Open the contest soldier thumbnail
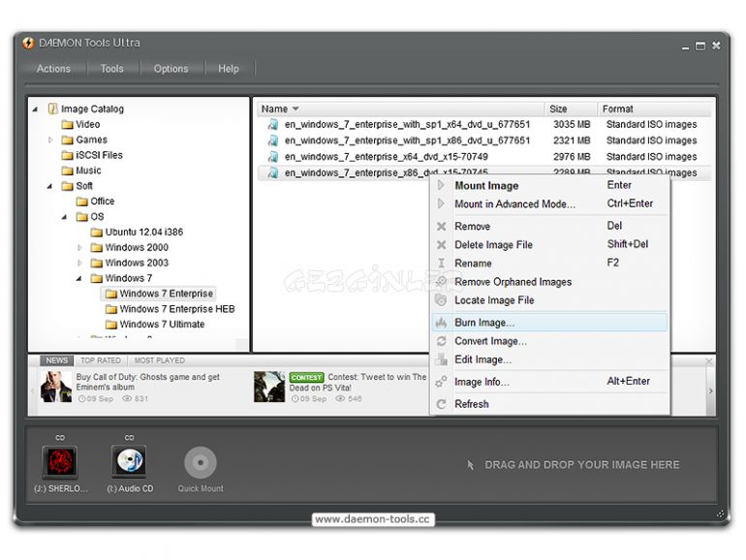This screenshot has height=560, width=746. click(x=269, y=387)
